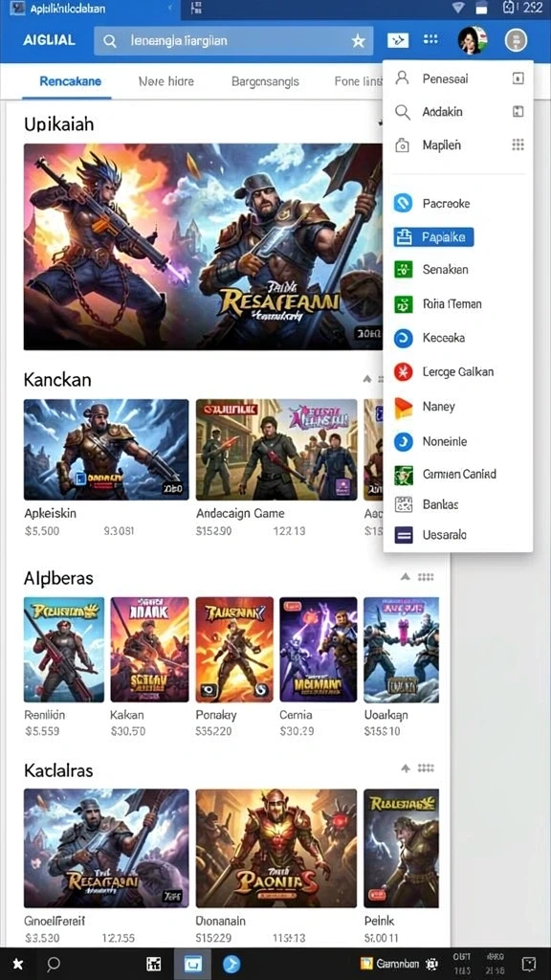Click the notification icon at taskbar right end
Image resolution: width=551 pixels, height=980 pixels.
pyautogui.click(x=529, y=964)
